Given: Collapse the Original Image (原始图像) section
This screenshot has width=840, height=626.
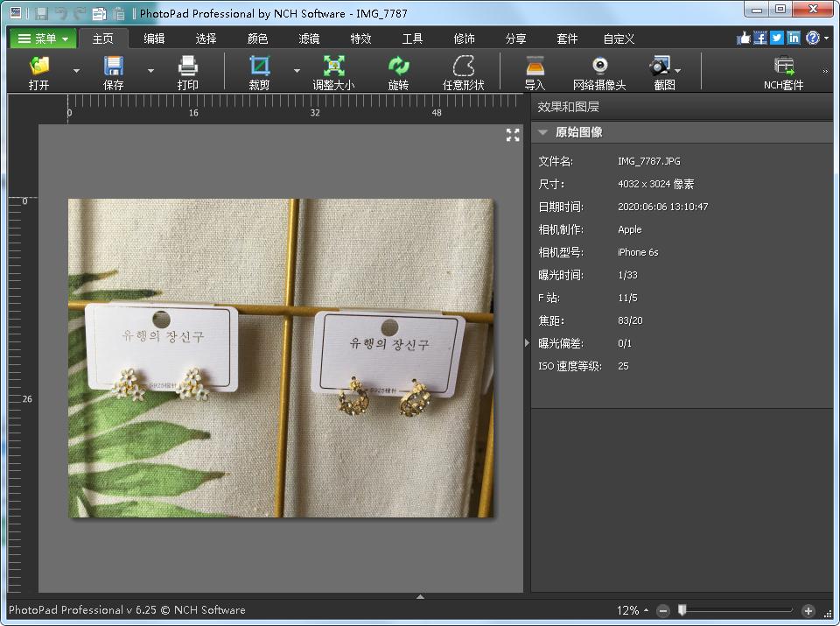Looking at the screenshot, I should pos(543,132).
